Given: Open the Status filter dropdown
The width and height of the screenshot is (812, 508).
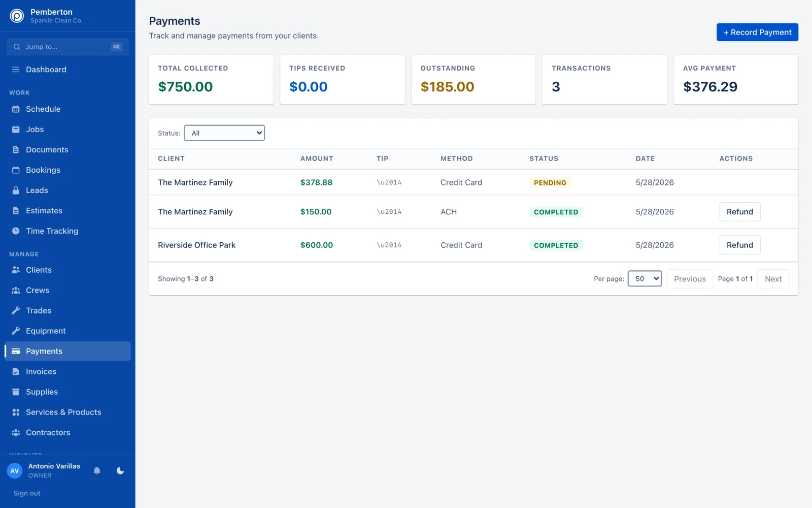Looking at the screenshot, I should (x=224, y=133).
